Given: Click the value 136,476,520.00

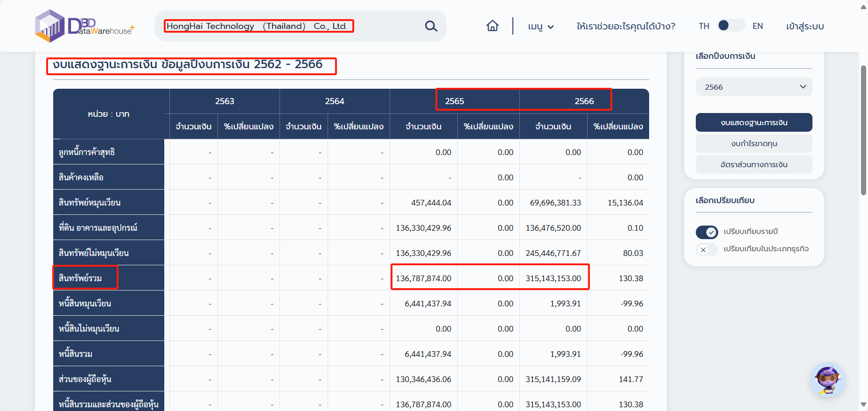Looking at the screenshot, I should pyautogui.click(x=553, y=228).
